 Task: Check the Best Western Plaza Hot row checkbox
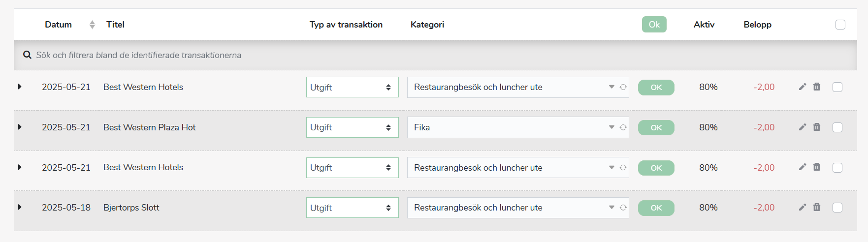[837, 127]
